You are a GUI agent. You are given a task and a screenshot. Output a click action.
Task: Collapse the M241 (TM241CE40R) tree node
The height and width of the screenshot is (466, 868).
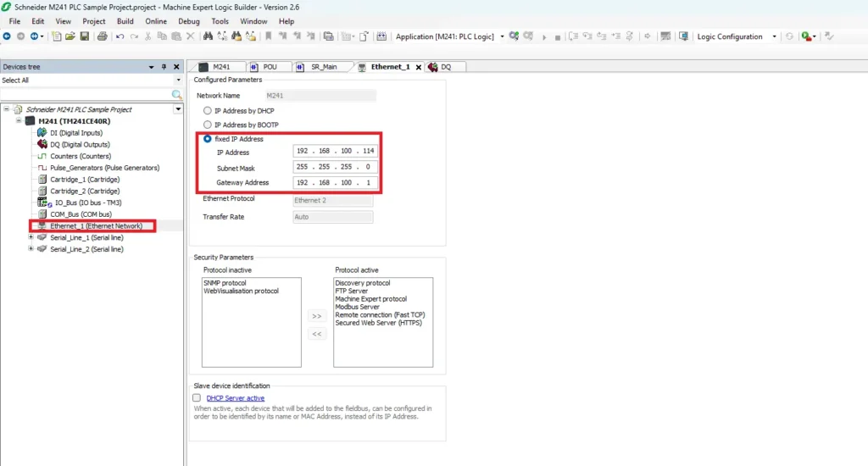(x=19, y=120)
